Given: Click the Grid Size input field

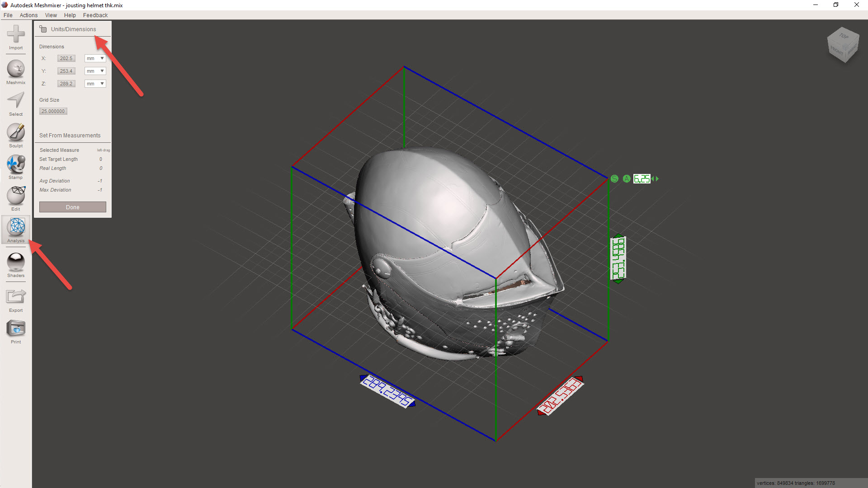Looking at the screenshot, I should [x=53, y=111].
